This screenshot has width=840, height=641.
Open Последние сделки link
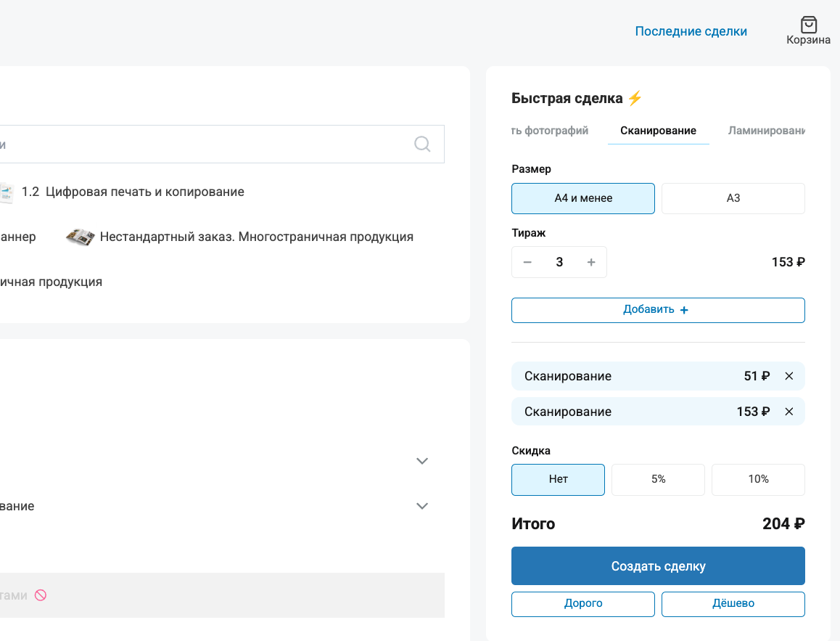click(691, 30)
